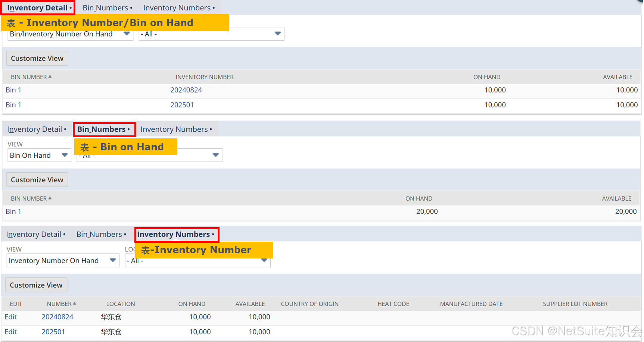Click the Bin 1 link in the Bin on Hand table
Image resolution: width=644 pixels, height=342 pixels.
pos(13,211)
